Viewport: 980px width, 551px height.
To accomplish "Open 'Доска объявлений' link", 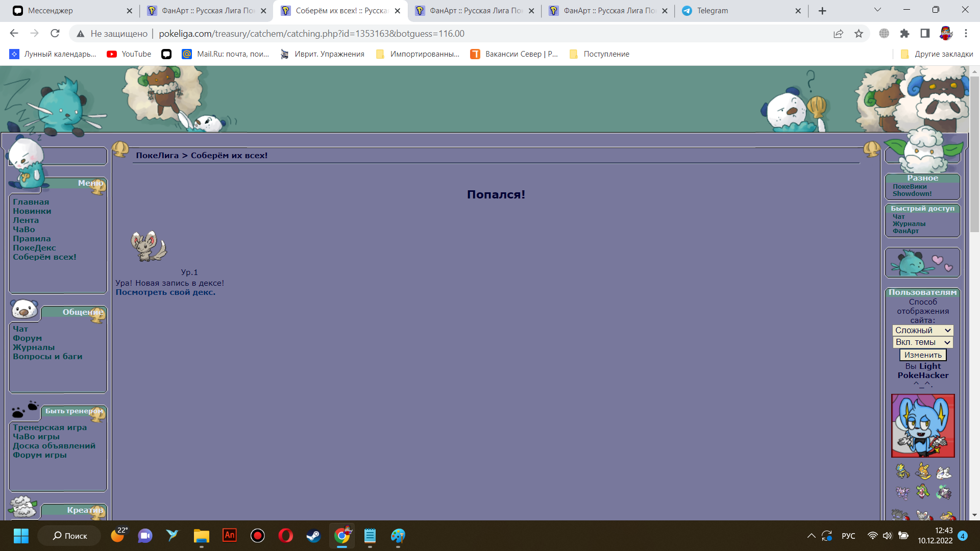I will pos(54,446).
